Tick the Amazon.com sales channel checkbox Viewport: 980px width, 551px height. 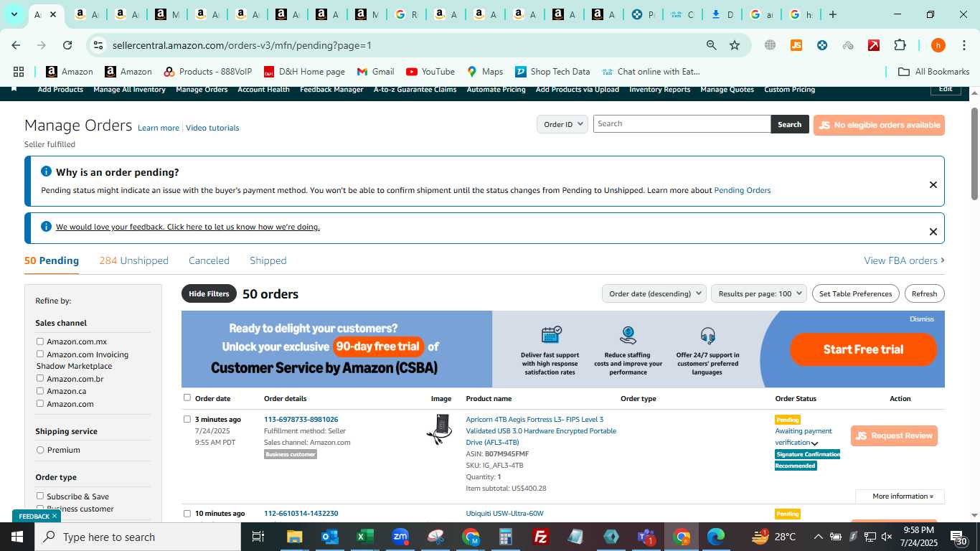click(40, 403)
